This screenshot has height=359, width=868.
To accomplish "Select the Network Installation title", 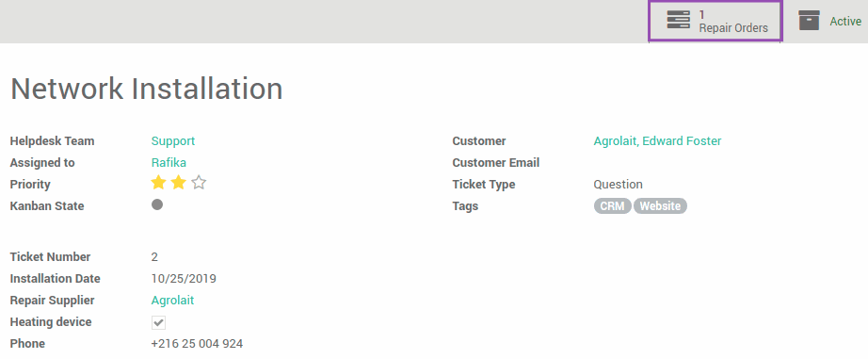I will [147, 89].
